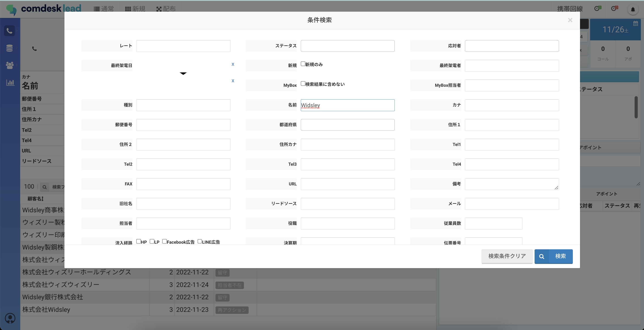Expand the 応対者 selector field
This screenshot has height=330, width=644.
click(x=512, y=46)
